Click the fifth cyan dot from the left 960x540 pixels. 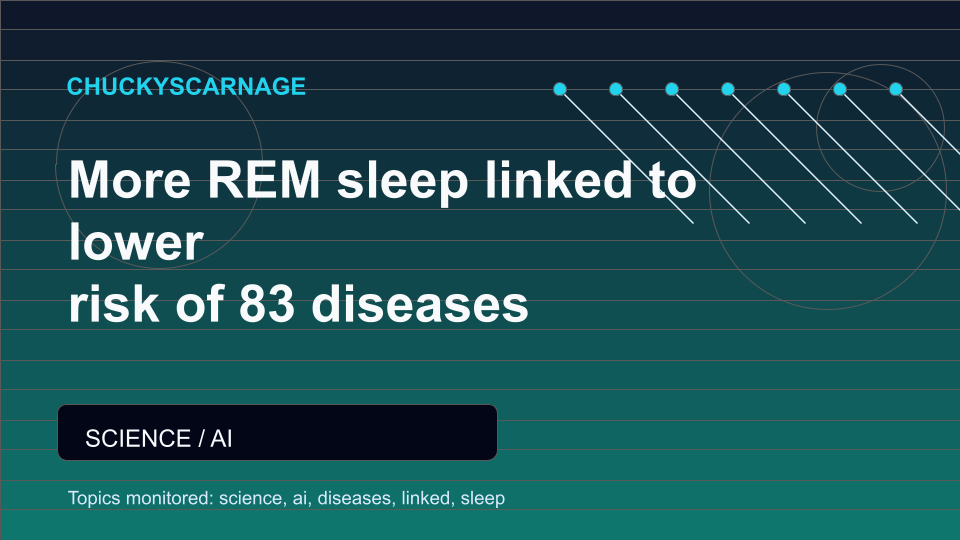[x=784, y=89]
